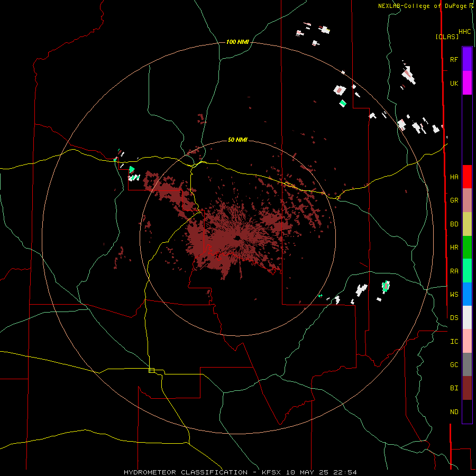Viewport: 476px width, 476px height.
Task: Click the GC legend label
Action: (x=454, y=364)
